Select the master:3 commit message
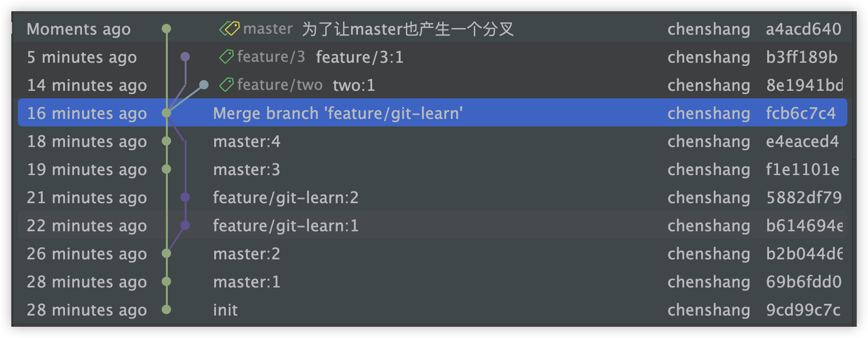The width and height of the screenshot is (868, 338). (247, 169)
